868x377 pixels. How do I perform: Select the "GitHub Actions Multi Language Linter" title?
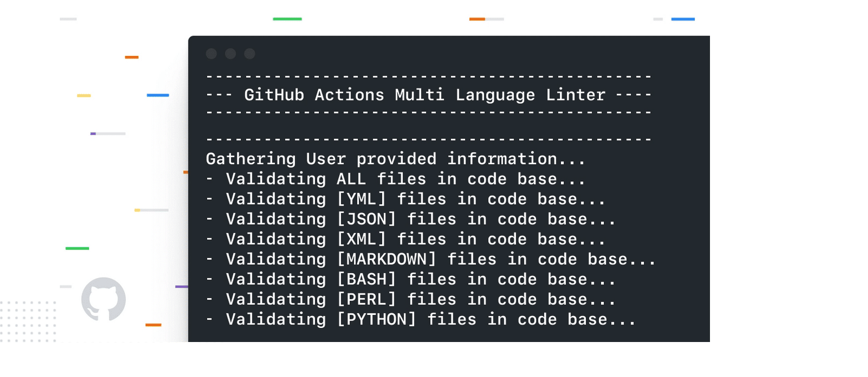(424, 95)
